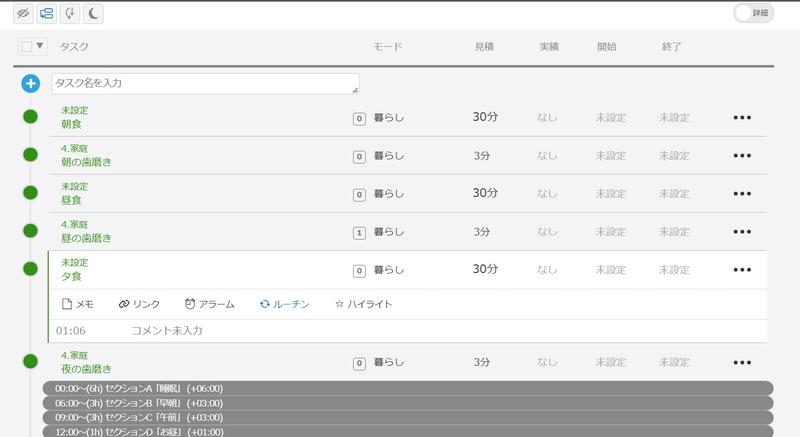
Task: Set the 終了 time 未設定 for 昼の歯磨き
Action: 674,232
